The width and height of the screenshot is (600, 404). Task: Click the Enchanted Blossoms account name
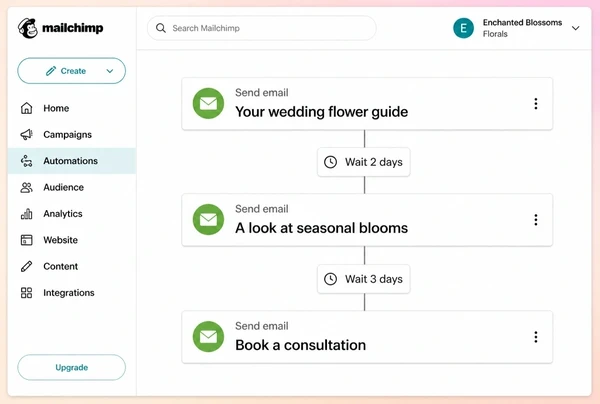tap(522, 23)
